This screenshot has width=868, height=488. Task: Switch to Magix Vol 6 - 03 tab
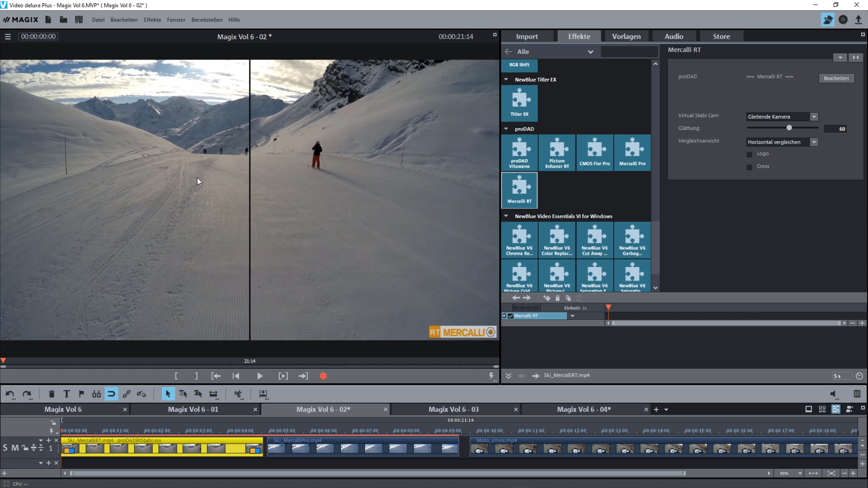[453, 409]
